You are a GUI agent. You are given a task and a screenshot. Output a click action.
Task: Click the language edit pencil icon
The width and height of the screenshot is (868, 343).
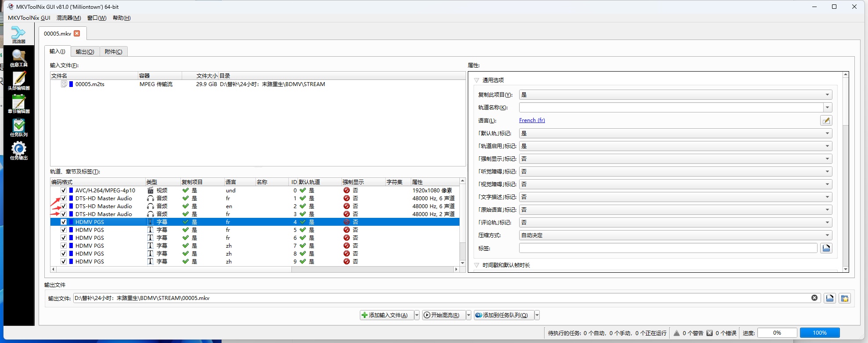click(x=826, y=120)
